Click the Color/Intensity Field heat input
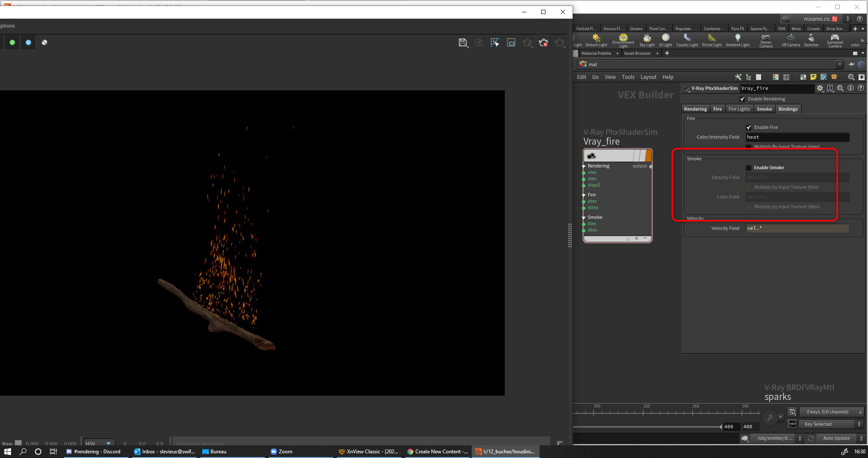The width and height of the screenshot is (868, 458). coord(797,137)
